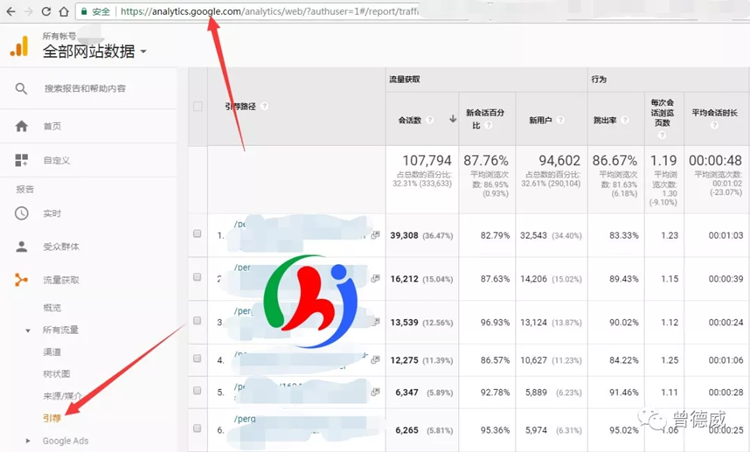This screenshot has height=452, width=750.
Task: Click referral path link in row 2
Action: (x=242, y=268)
